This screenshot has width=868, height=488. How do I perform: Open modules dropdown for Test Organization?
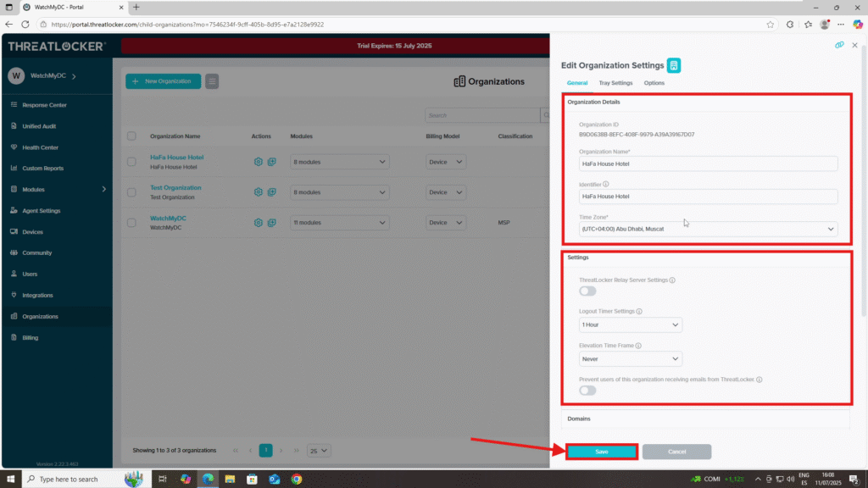click(x=339, y=192)
